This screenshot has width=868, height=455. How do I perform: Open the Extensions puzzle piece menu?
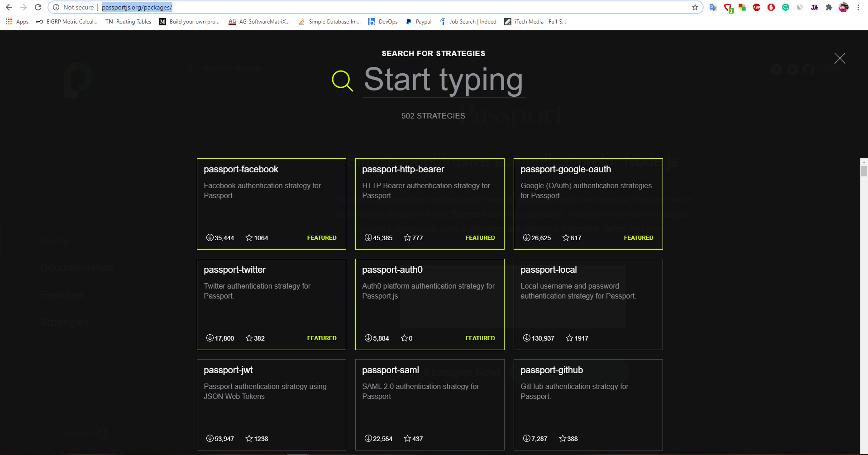[829, 7]
